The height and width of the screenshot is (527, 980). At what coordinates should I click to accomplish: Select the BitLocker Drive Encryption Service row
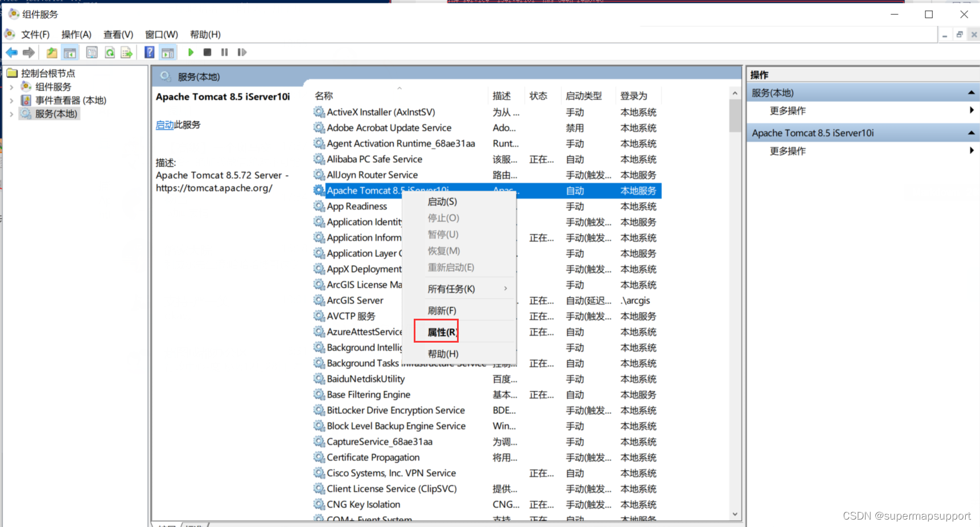[x=487, y=410]
